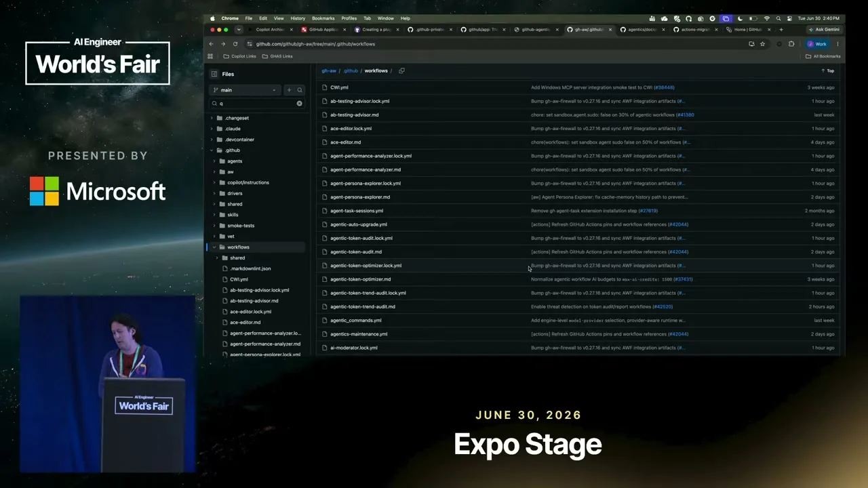Click the add file plus button
The width and height of the screenshot is (868, 488).
pos(289,90)
